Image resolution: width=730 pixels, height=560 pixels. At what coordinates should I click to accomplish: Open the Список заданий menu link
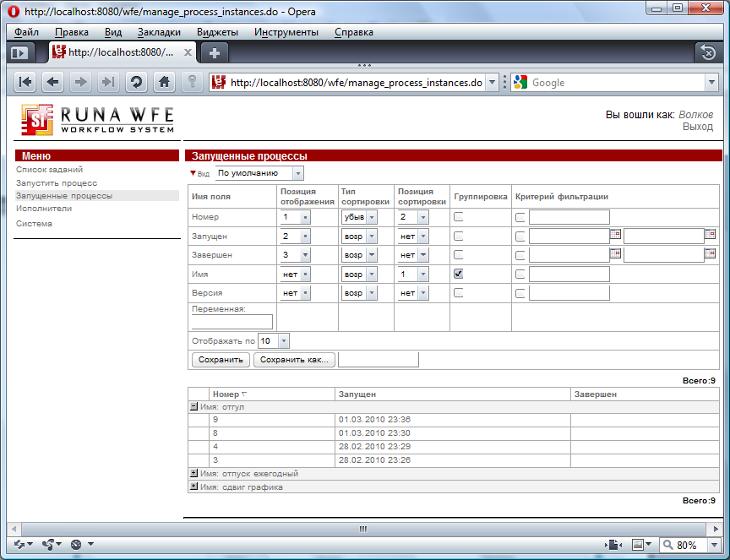[49, 170]
